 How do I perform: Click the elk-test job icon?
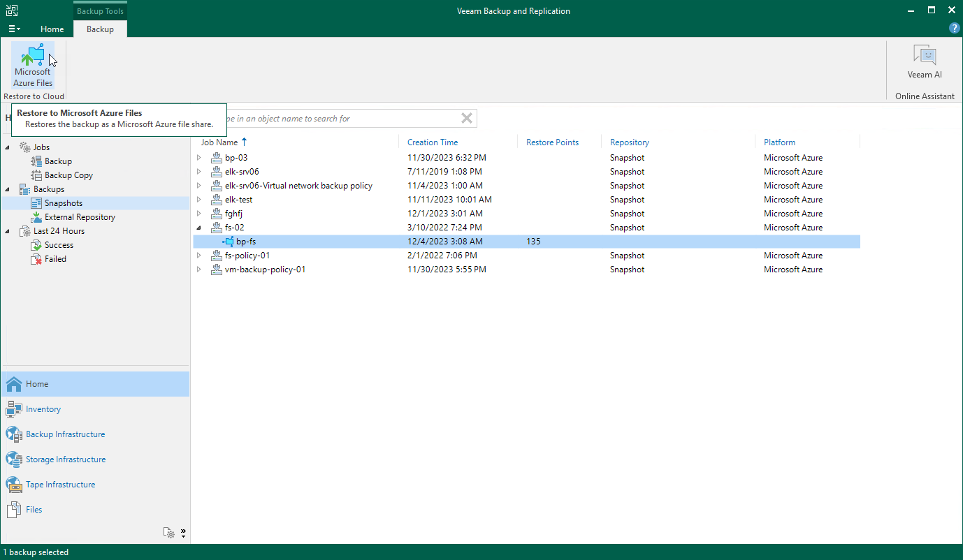point(217,200)
